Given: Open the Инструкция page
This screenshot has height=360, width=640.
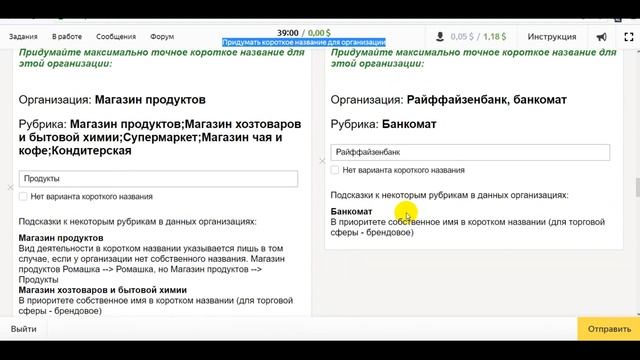Looking at the screenshot, I should tap(552, 37).
